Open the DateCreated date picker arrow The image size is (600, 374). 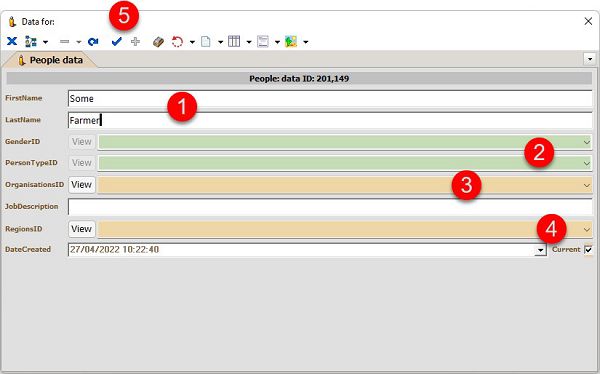coord(540,250)
